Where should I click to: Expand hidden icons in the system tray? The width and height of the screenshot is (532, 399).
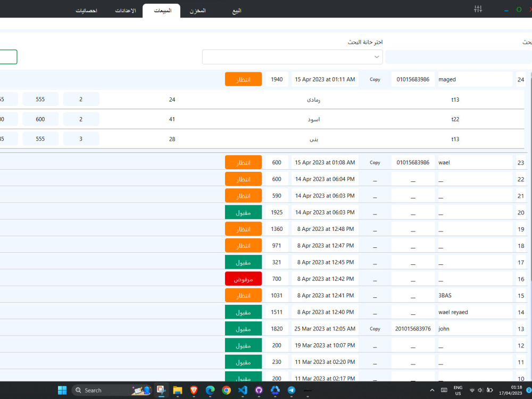432,390
